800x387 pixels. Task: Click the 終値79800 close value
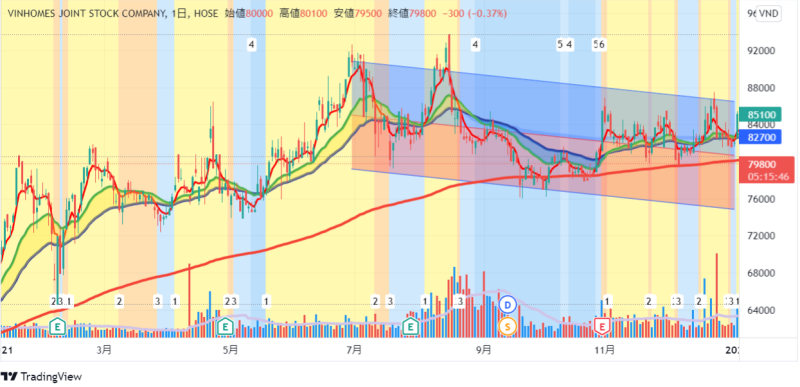click(x=412, y=14)
